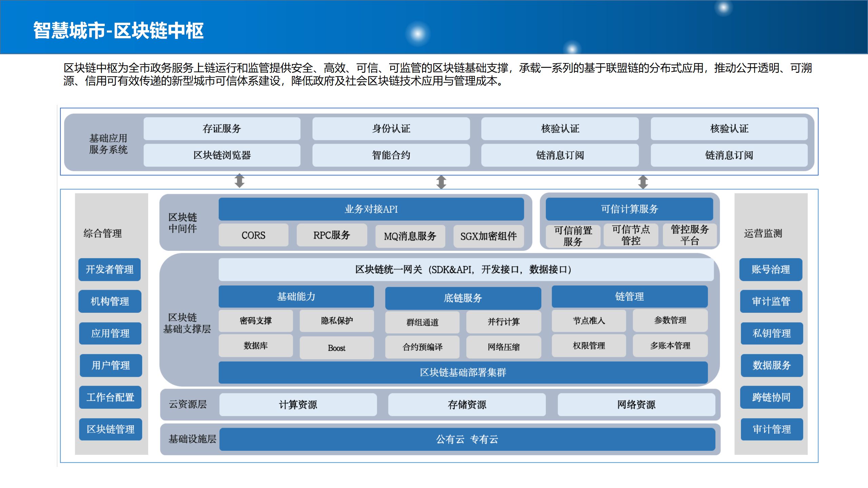Open the 账号治理 button
The width and height of the screenshot is (868, 488).
tap(771, 269)
